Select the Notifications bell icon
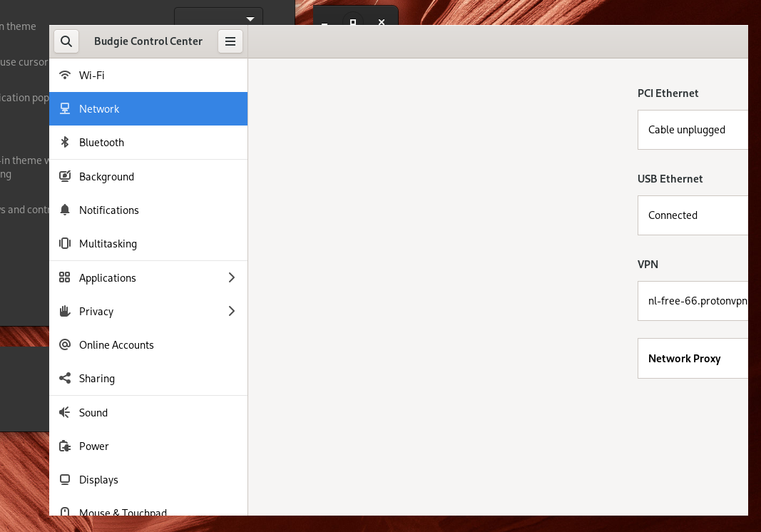Image resolution: width=761 pixels, height=532 pixels. pos(65,210)
